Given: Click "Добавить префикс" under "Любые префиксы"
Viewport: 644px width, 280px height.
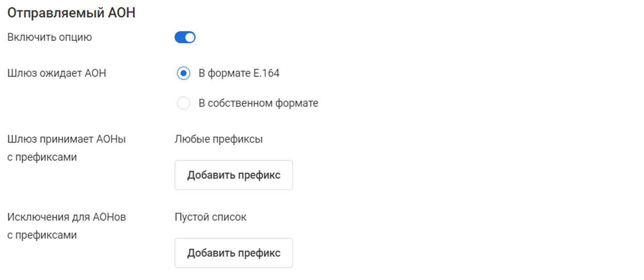Looking at the screenshot, I should pyautogui.click(x=233, y=175).
